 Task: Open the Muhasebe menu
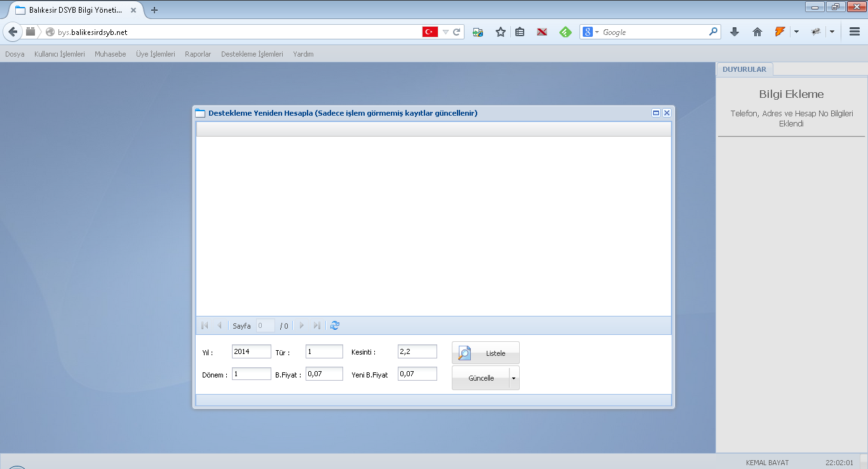pos(111,54)
